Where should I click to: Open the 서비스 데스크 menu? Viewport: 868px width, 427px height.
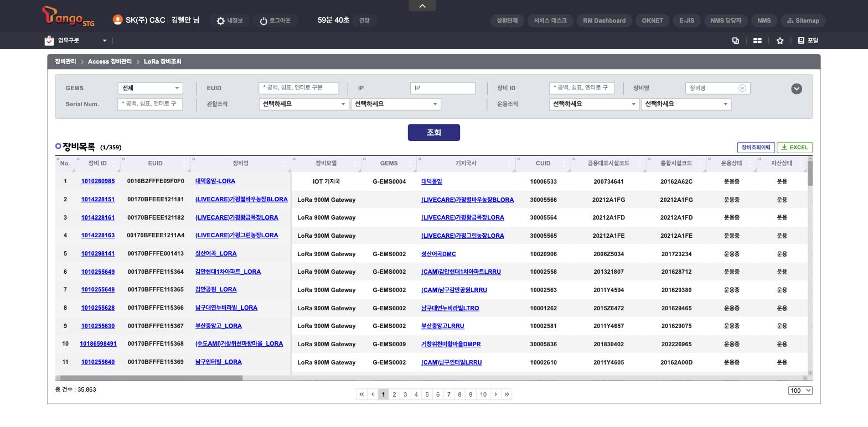pyautogui.click(x=550, y=20)
